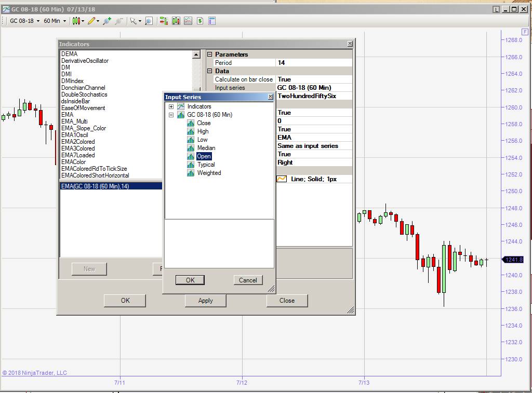Click the Same as input series value
This screenshot has height=393, width=532.
click(314, 146)
